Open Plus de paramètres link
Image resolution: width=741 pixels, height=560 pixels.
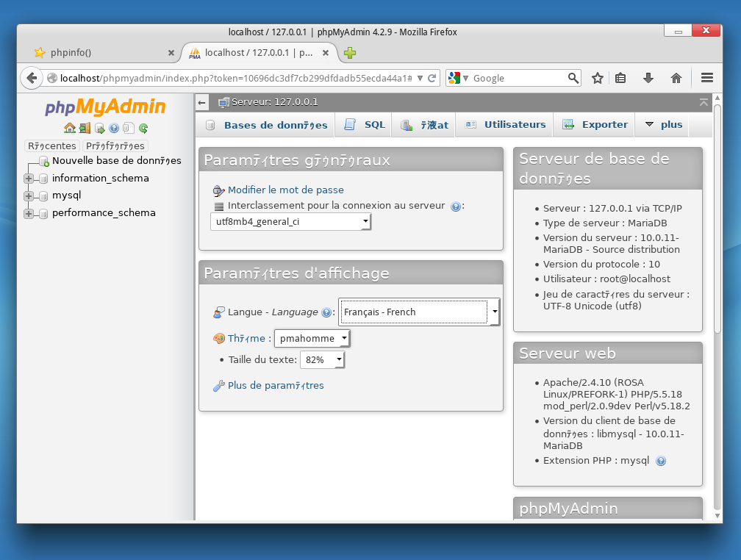(276, 386)
